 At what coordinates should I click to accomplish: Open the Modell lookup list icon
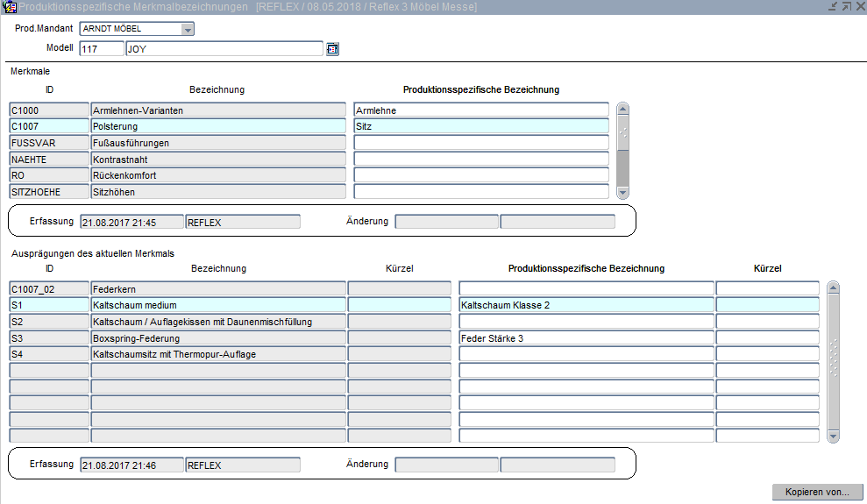332,49
